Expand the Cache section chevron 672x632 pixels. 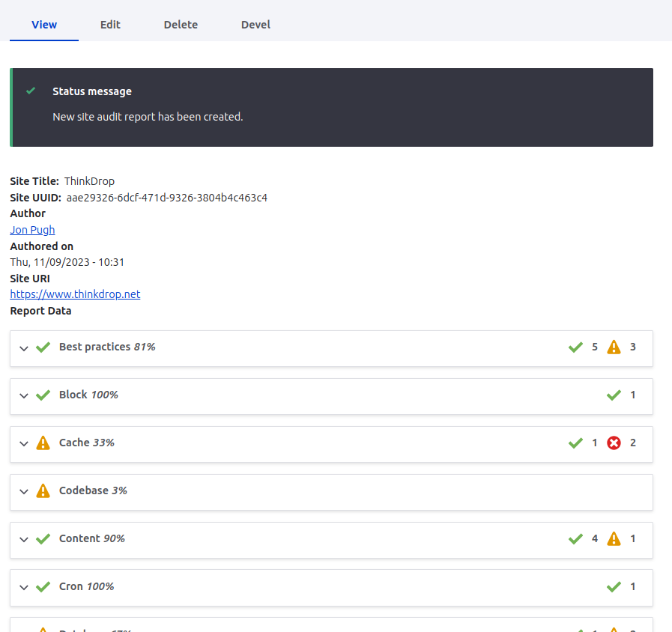coord(23,444)
